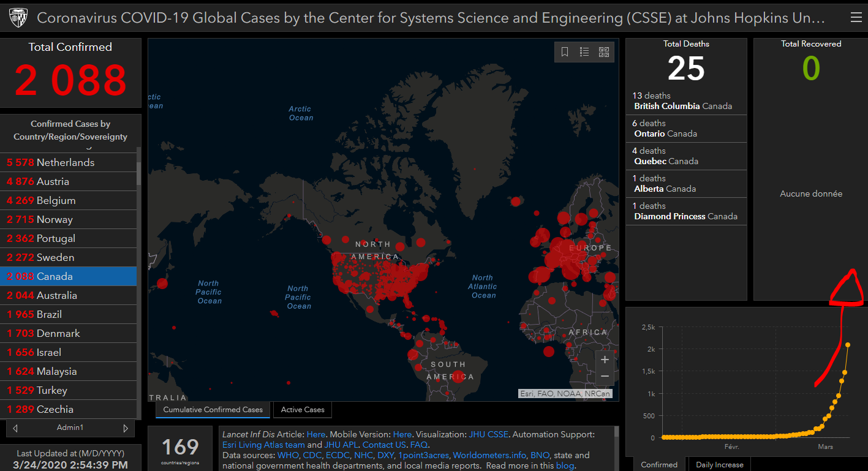Click Alberta Canada deaths entry

point(686,184)
